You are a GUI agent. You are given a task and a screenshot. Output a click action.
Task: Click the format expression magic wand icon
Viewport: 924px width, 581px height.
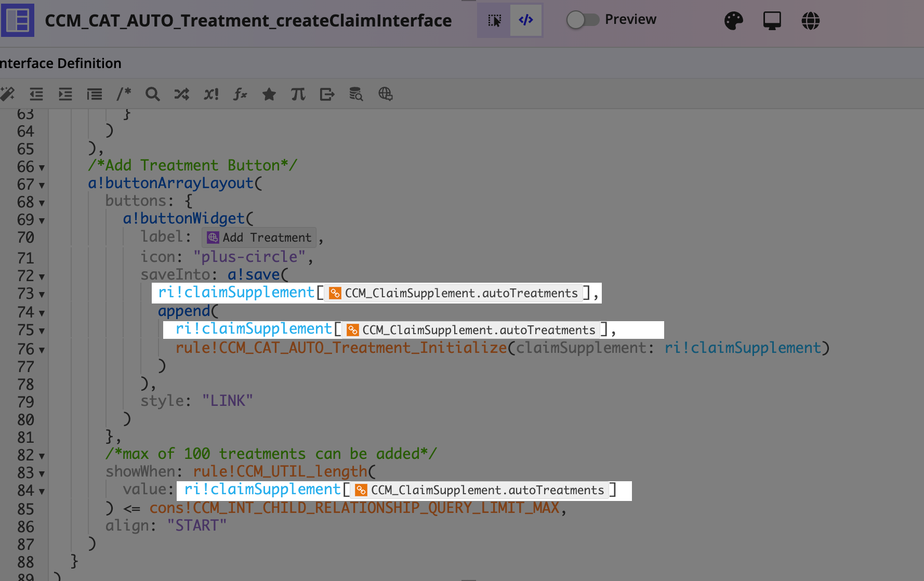(7, 94)
